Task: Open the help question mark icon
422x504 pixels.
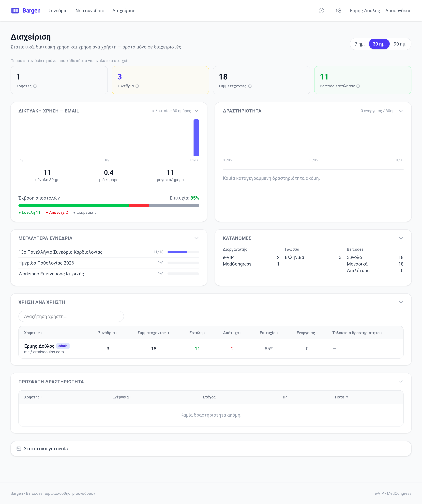Action: click(x=321, y=11)
